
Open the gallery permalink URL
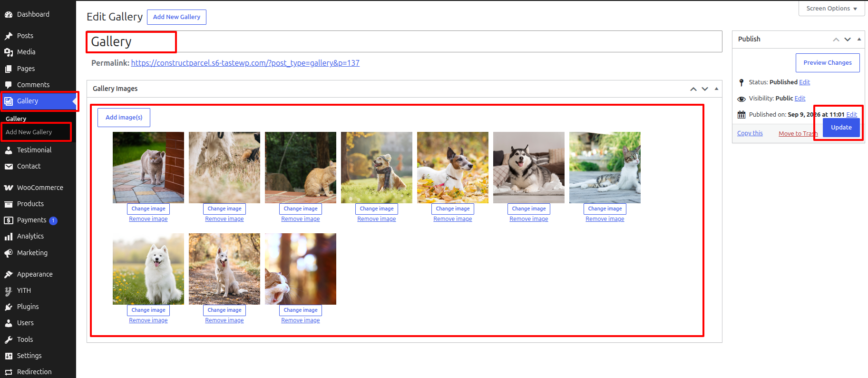point(245,63)
